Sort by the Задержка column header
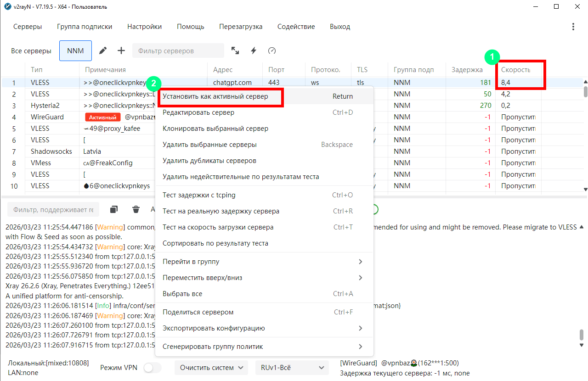 pyautogui.click(x=467, y=70)
